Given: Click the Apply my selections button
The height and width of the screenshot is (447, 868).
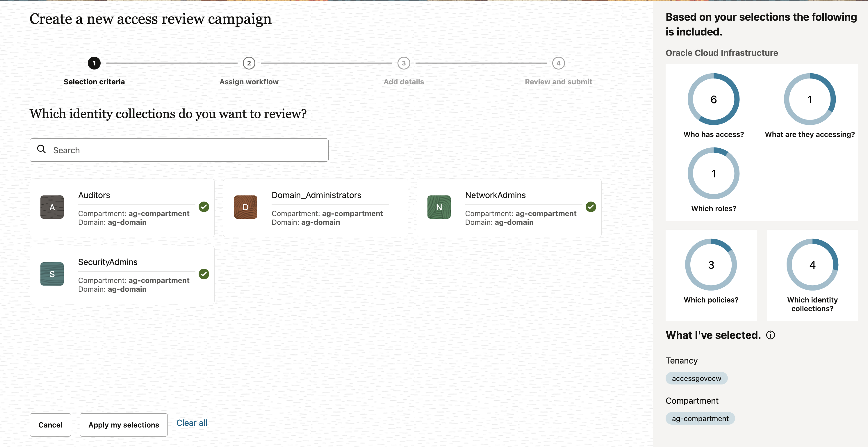Looking at the screenshot, I should coord(123,425).
